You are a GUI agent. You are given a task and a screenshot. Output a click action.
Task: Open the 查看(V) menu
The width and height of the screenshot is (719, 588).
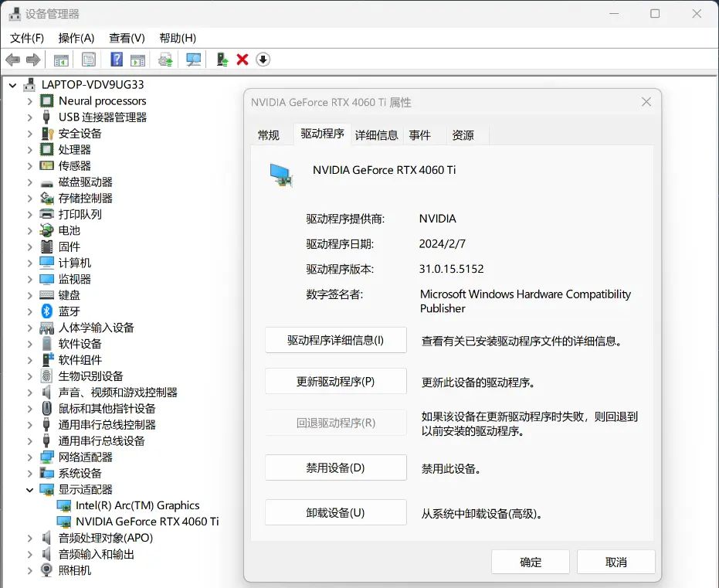point(127,38)
